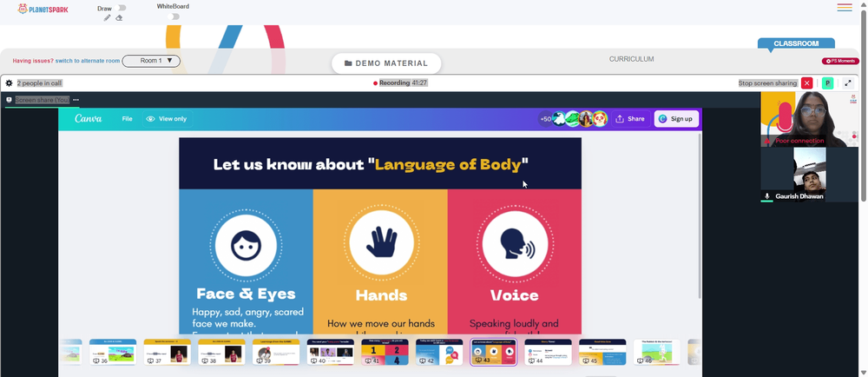This screenshot has width=868, height=377.
Task: Click the Canva Sign up button
Action: click(x=676, y=118)
